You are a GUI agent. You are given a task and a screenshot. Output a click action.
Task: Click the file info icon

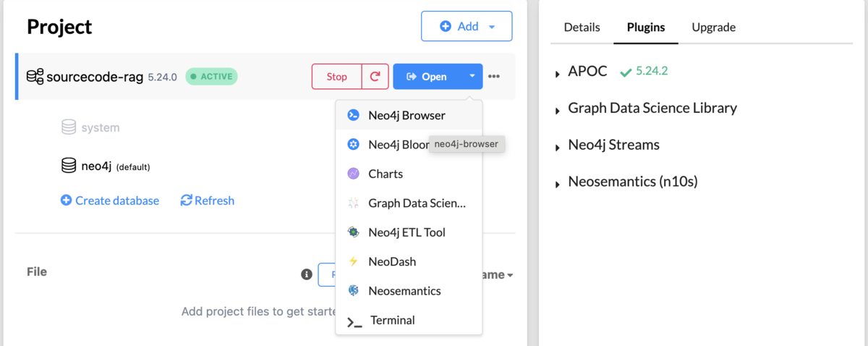(x=307, y=274)
